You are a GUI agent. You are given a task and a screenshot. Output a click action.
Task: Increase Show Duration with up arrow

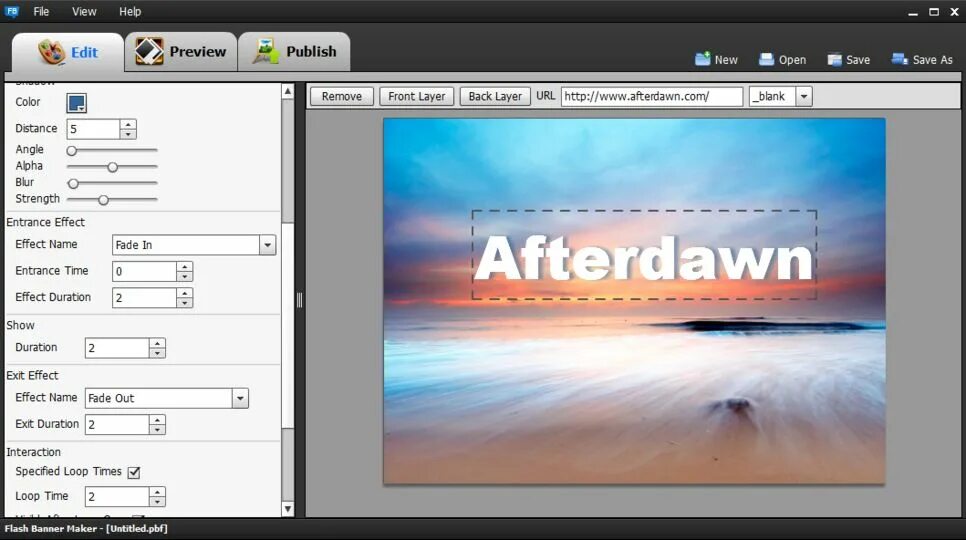[x=158, y=343]
